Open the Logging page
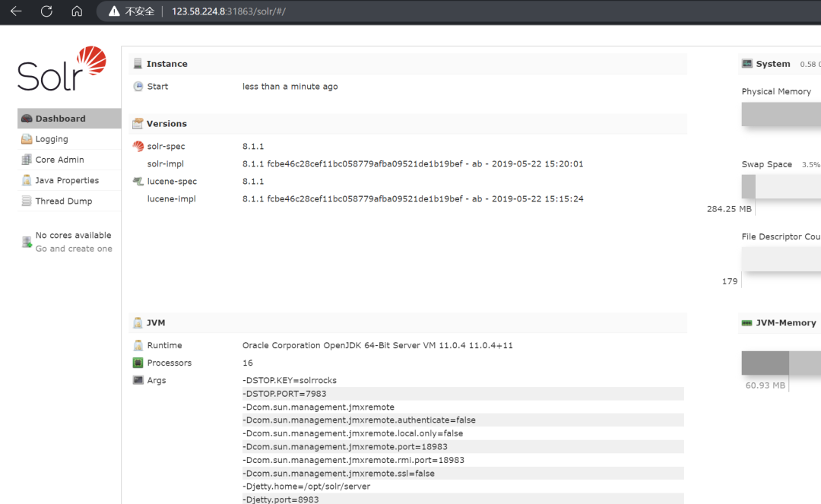This screenshot has width=821, height=504. point(69,139)
